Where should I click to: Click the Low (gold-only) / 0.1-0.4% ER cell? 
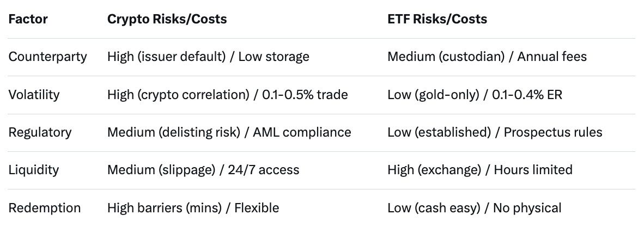[x=475, y=95]
